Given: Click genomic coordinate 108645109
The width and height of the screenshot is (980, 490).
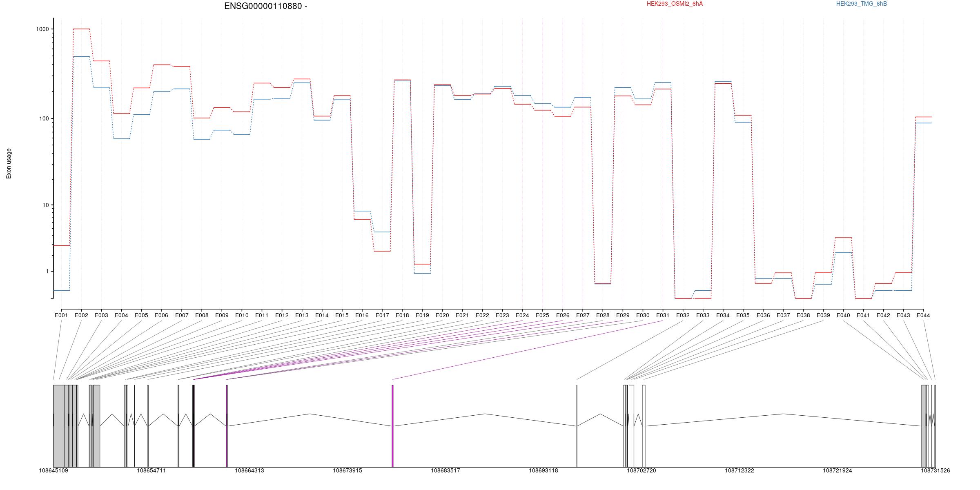Looking at the screenshot, I should [x=53, y=470].
